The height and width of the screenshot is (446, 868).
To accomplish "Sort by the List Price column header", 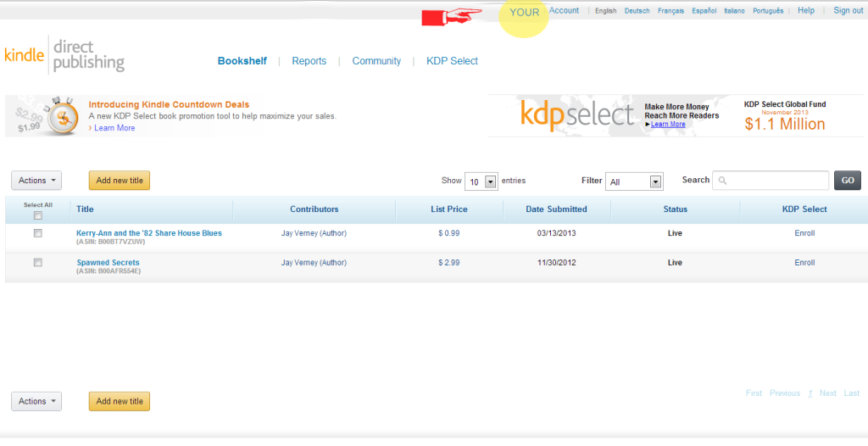I will pos(449,209).
